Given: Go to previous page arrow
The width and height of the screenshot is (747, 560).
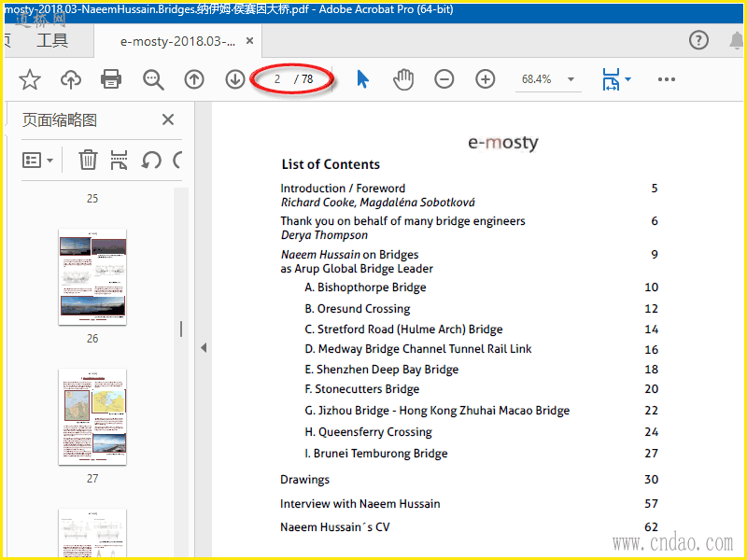Looking at the screenshot, I should pos(194,79).
